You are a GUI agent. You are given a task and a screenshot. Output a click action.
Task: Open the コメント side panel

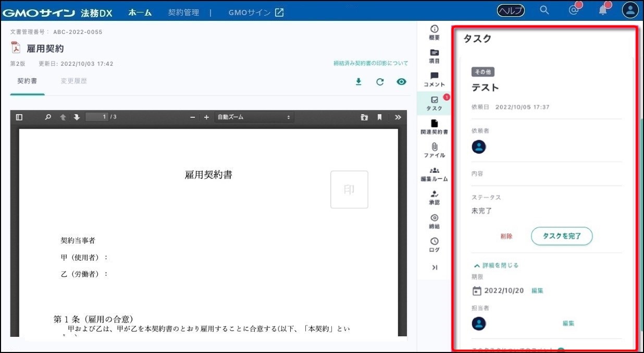(434, 79)
